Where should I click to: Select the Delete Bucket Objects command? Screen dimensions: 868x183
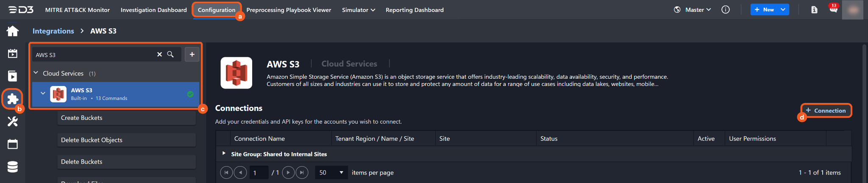point(126,140)
